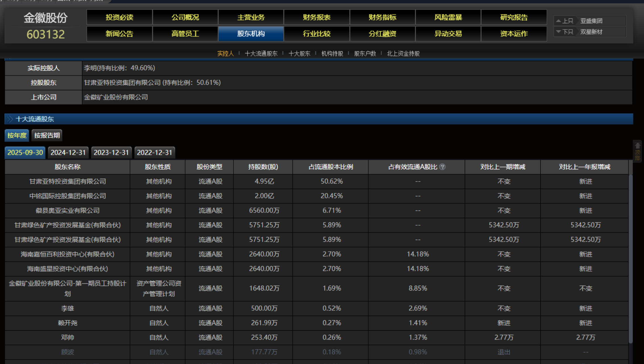Click the chevron icon before 十大流通股东 header
644x364 pixels.
point(10,119)
